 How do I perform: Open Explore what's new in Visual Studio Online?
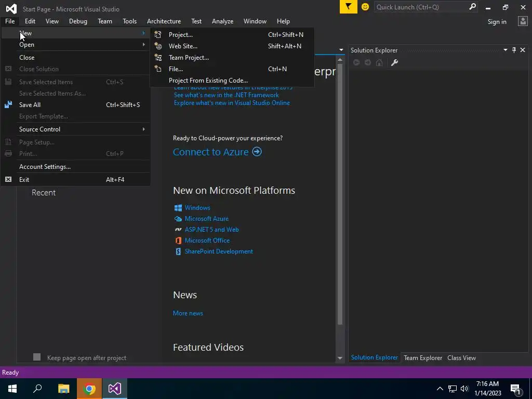232,103
